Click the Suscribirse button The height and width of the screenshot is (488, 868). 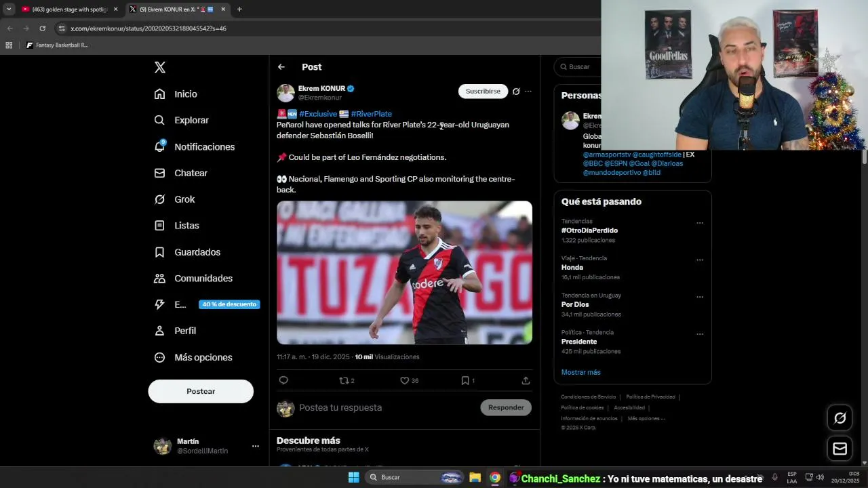pos(483,91)
